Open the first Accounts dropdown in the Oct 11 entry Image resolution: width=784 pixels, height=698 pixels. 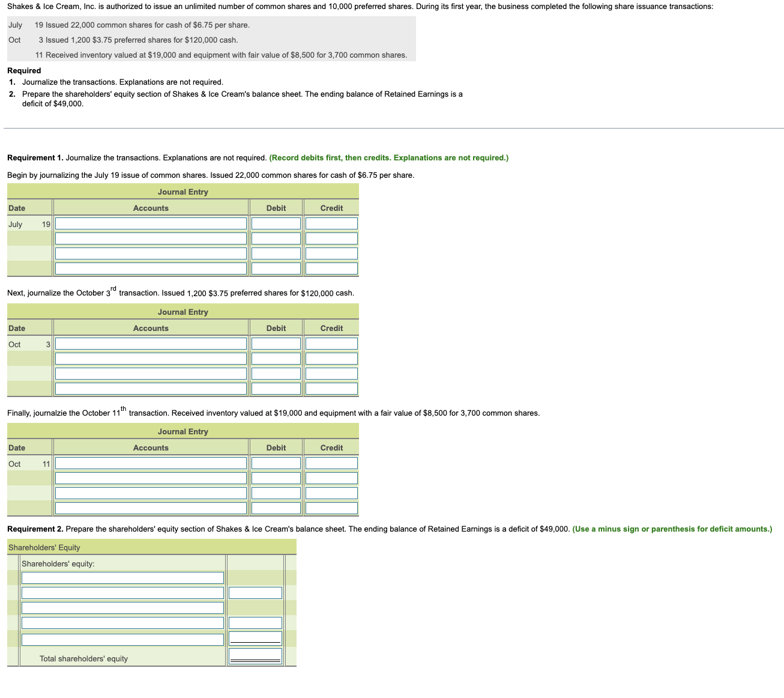point(150,463)
